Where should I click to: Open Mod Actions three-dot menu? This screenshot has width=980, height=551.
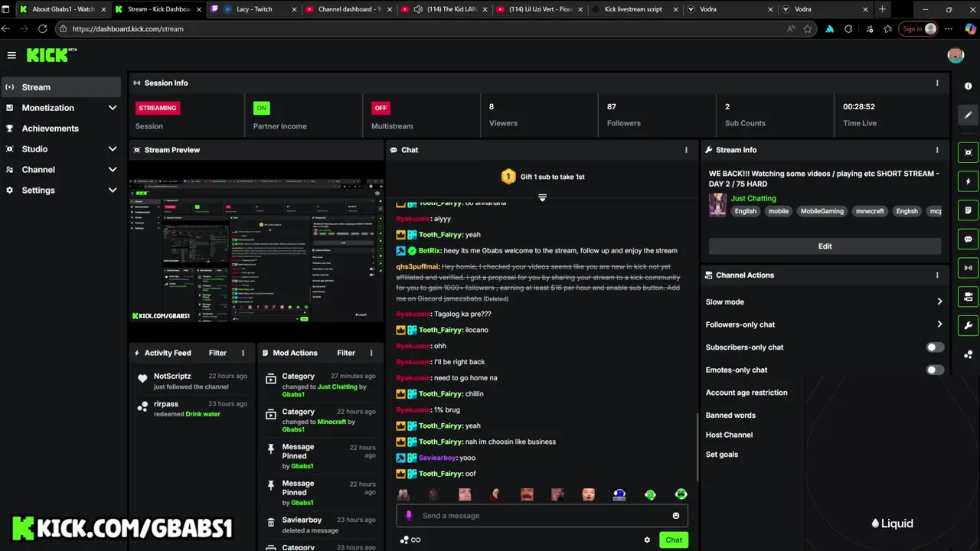(371, 353)
